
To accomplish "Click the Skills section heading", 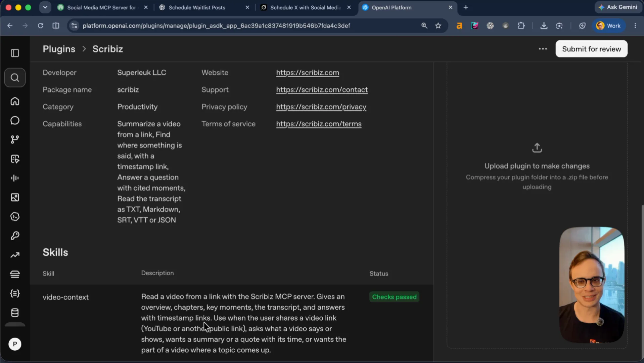I will (55, 252).
